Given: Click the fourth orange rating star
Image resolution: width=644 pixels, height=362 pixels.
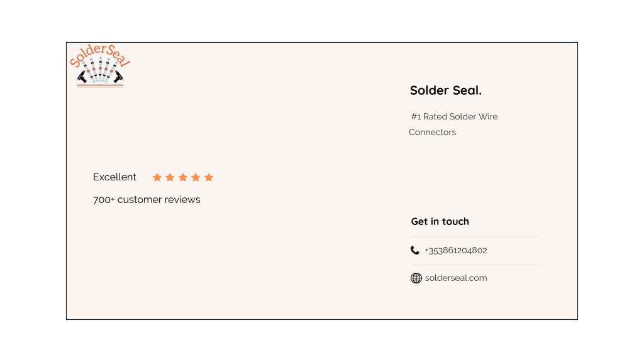Looking at the screenshot, I should coord(196,177).
